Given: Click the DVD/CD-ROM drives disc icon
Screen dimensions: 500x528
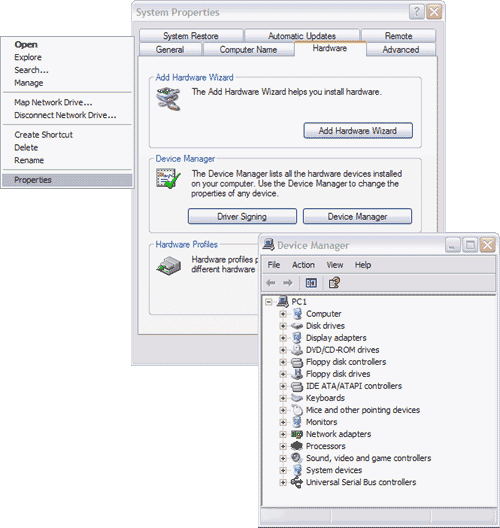Looking at the screenshot, I should (x=297, y=350).
